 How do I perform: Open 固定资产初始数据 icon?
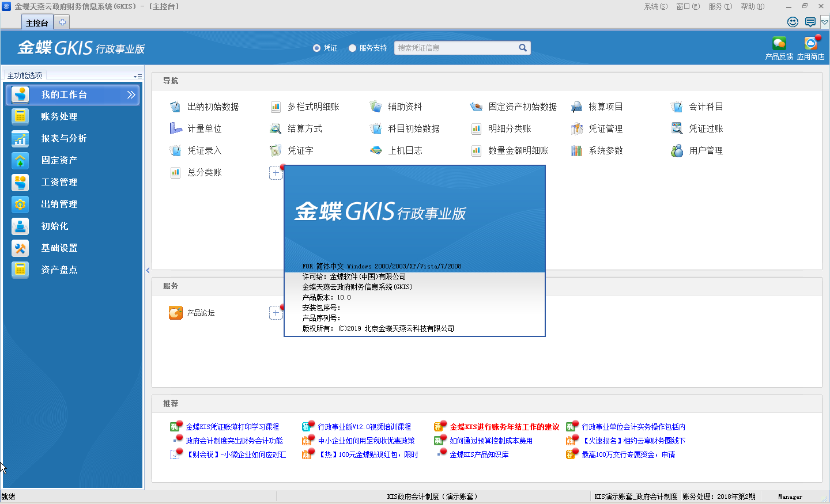(x=476, y=107)
